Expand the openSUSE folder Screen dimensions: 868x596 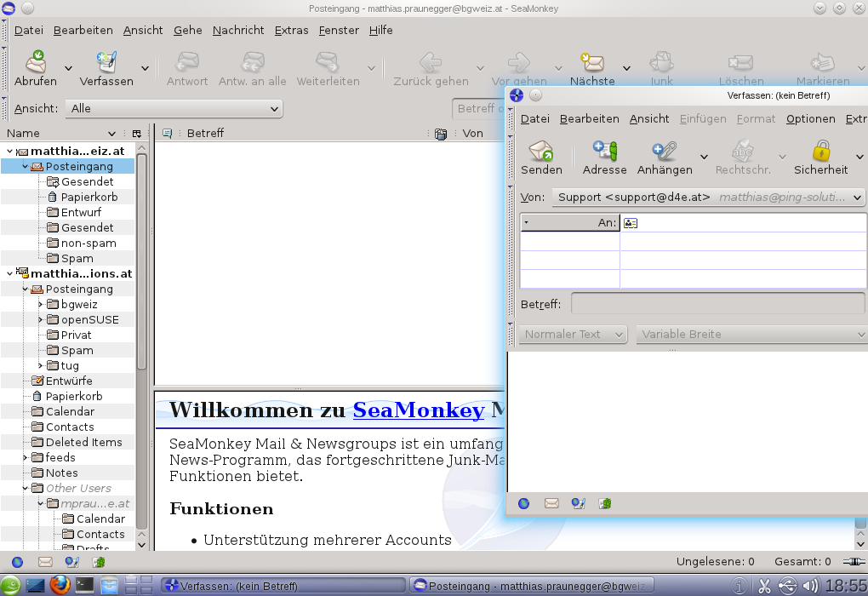click(40, 319)
